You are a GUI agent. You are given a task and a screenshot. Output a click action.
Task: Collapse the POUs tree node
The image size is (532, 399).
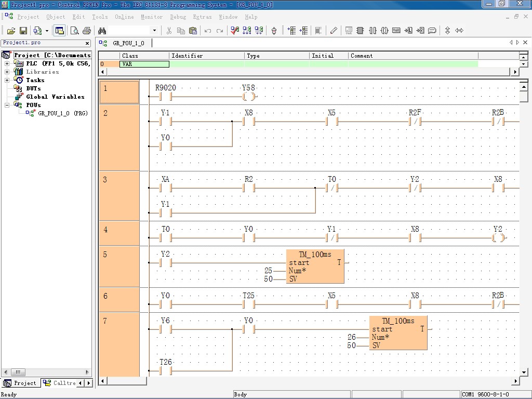[x=7, y=105]
